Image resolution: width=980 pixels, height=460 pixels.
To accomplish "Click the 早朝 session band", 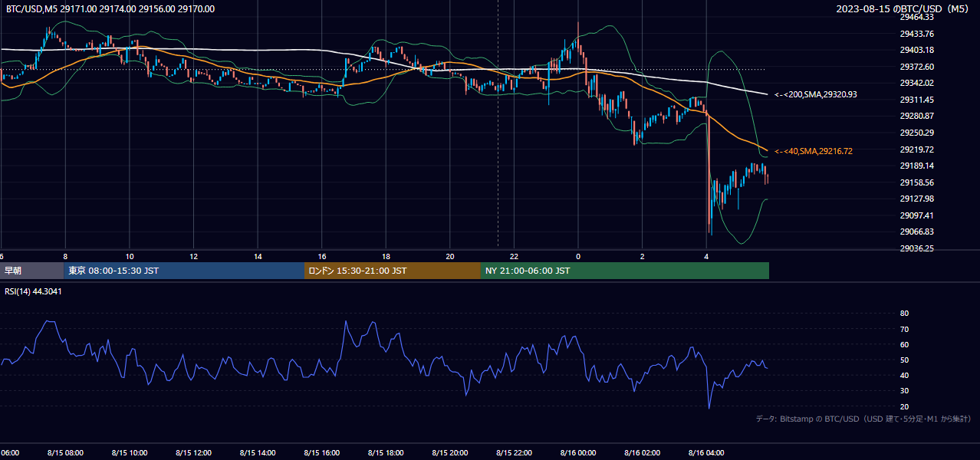I will coord(31,271).
